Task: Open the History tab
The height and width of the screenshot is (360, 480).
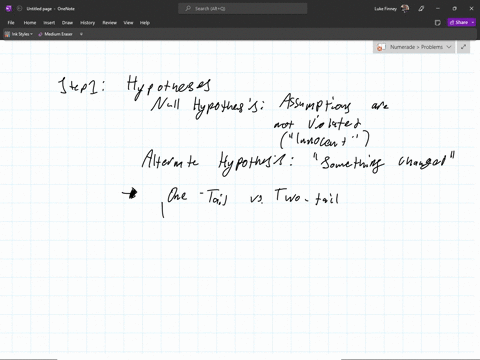Action: click(88, 23)
